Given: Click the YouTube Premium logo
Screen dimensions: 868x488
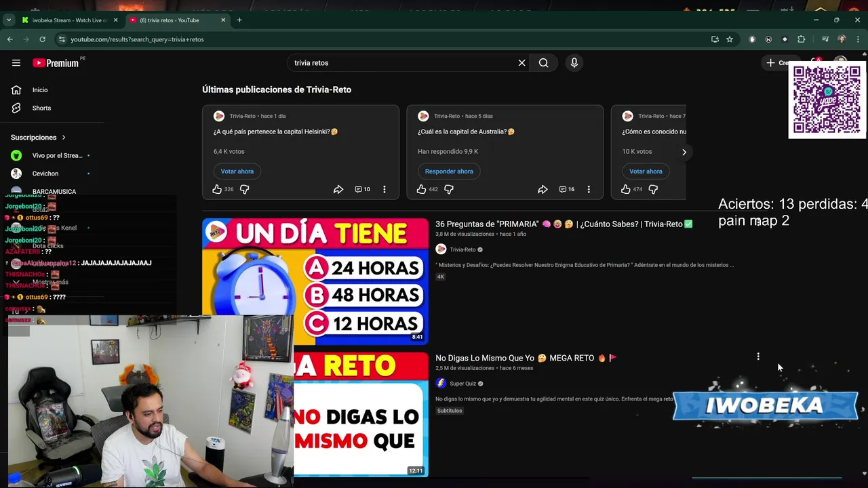Looking at the screenshot, I should (x=56, y=63).
